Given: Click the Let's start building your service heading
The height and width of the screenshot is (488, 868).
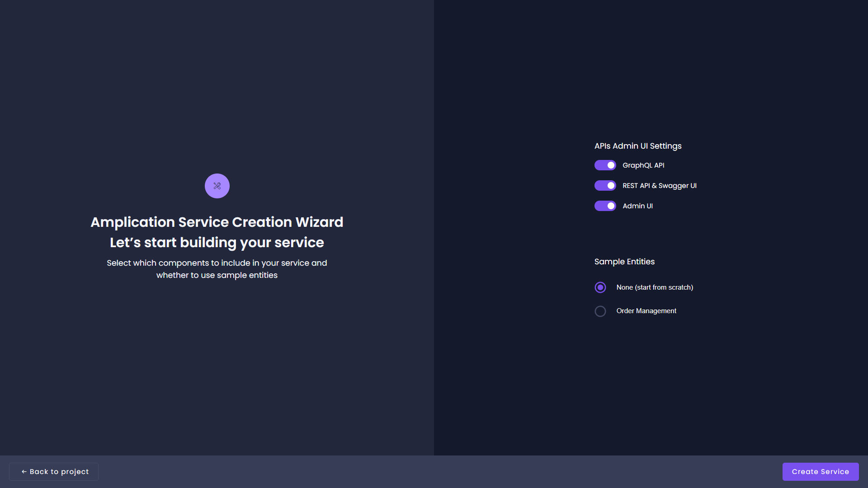Looking at the screenshot, I should [217, 243].
